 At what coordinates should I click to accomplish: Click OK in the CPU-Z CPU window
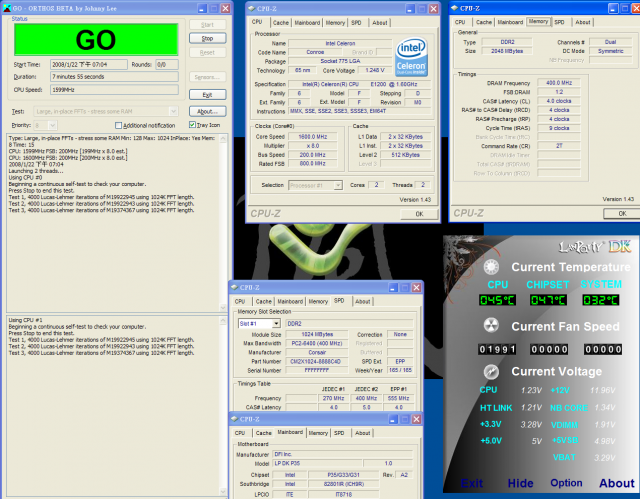pyautogui.click(x=419, y=214)
